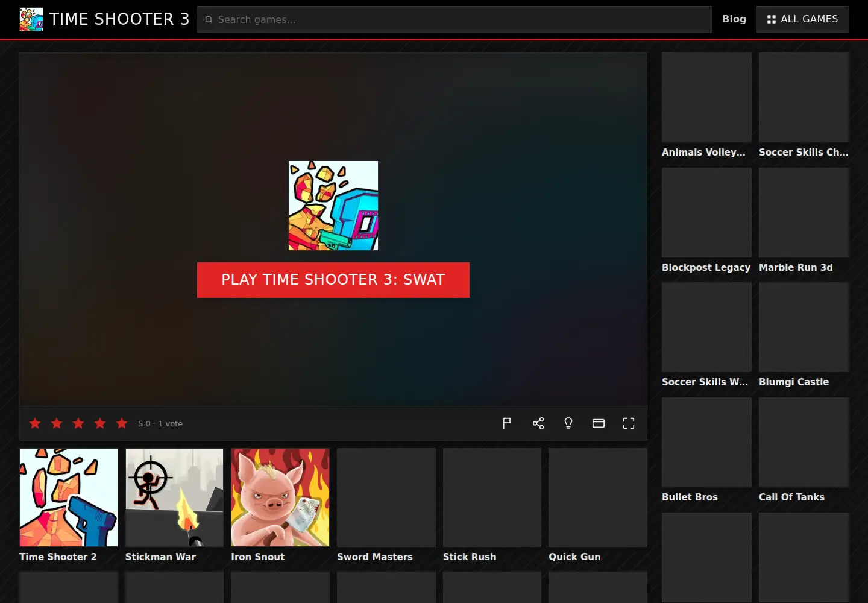This screenshot has width=868, height=603.
Task: Rate the game with the second star
Action: coord(57,423)
